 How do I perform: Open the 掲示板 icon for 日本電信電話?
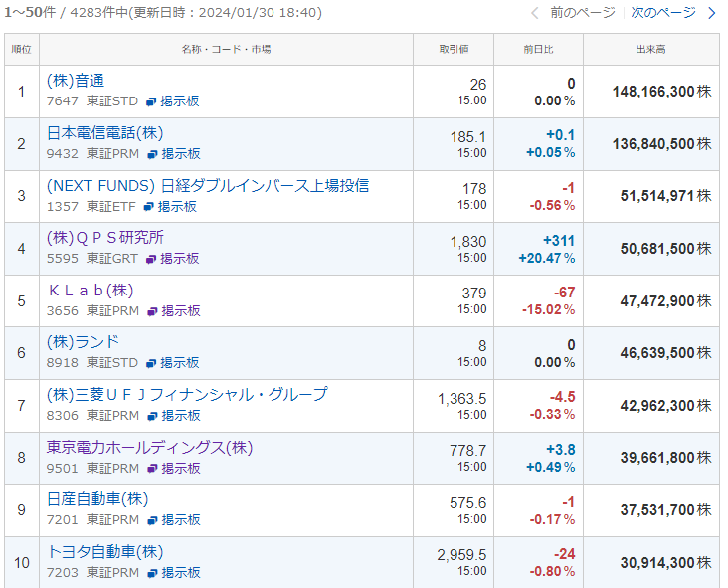152,154
